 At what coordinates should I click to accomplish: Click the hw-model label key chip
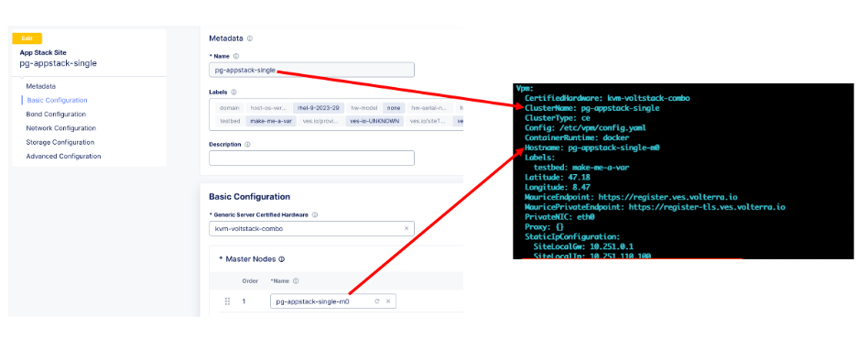(363, 107)
